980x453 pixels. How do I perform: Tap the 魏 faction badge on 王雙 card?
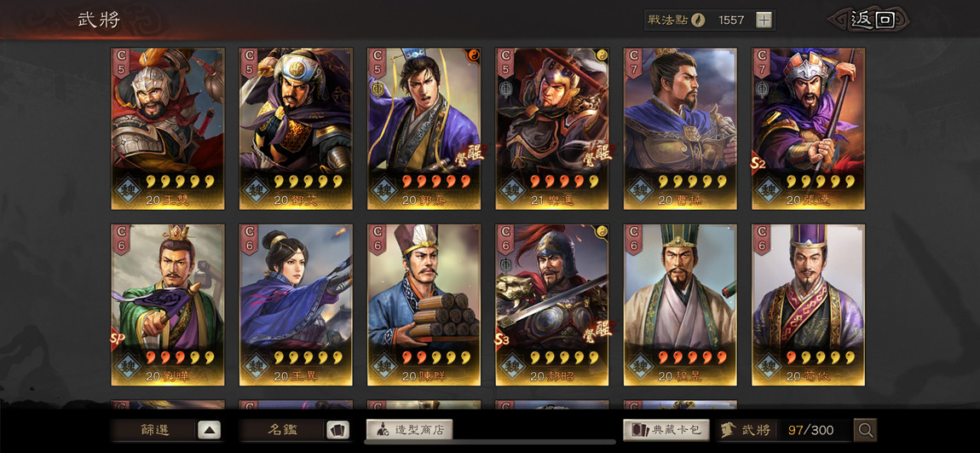pyautogui.click(x=128, y=189)
